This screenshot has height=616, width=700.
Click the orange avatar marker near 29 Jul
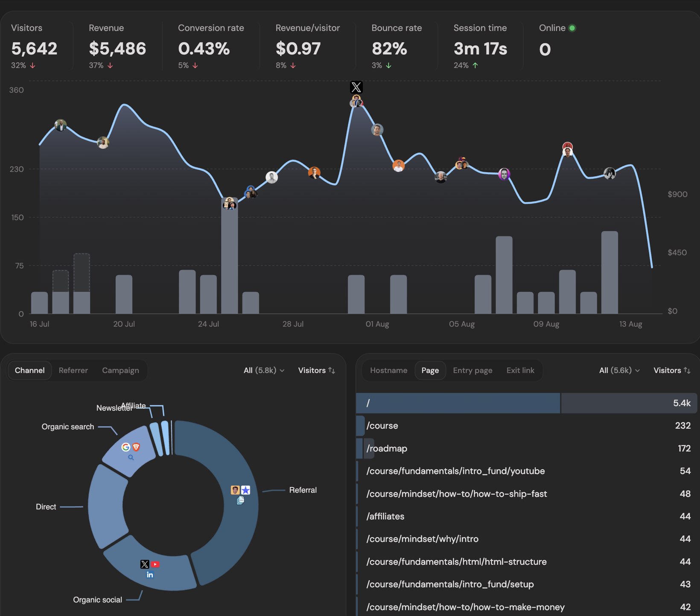(x=314, y=173)
